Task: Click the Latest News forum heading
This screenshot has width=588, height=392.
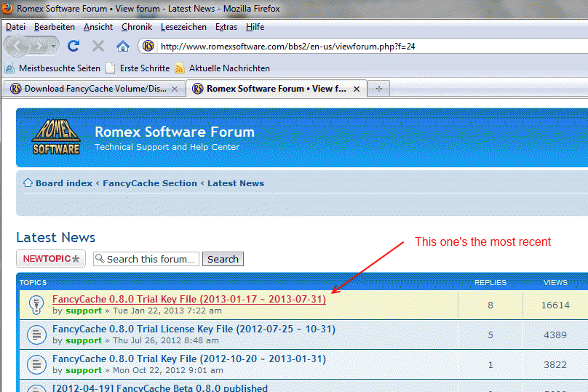Action: [x=56, y=238]
